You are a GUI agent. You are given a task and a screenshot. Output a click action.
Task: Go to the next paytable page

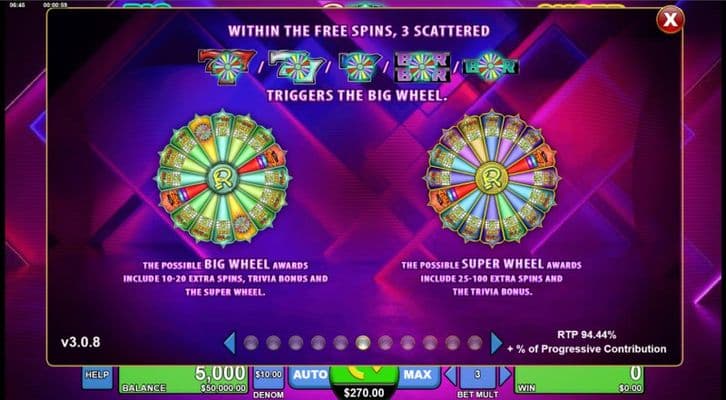click(496, 343)
